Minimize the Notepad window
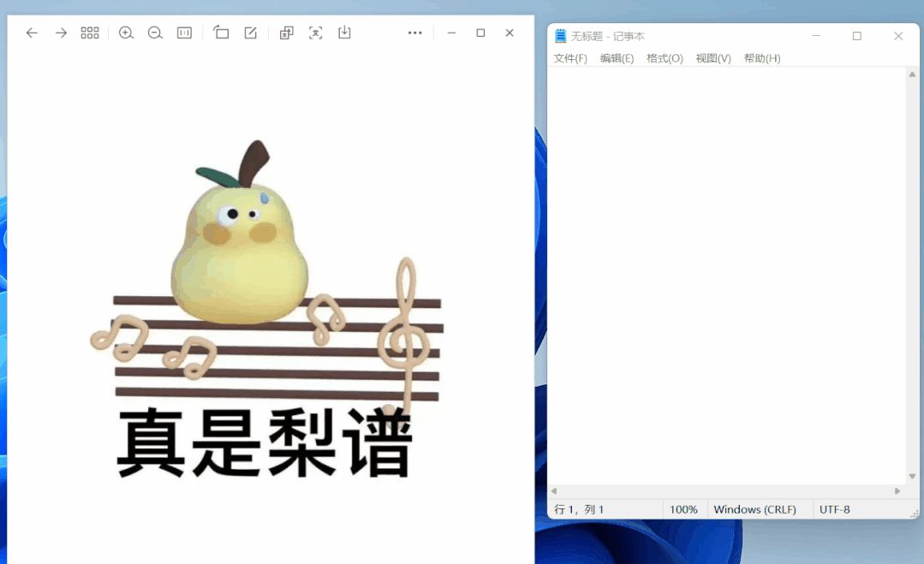 click(816, 36)
